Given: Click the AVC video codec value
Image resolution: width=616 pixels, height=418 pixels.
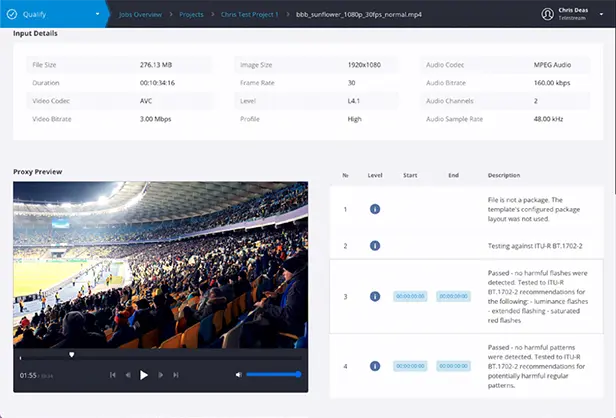Looking at the screenshot, I should [x=146, y=101].
